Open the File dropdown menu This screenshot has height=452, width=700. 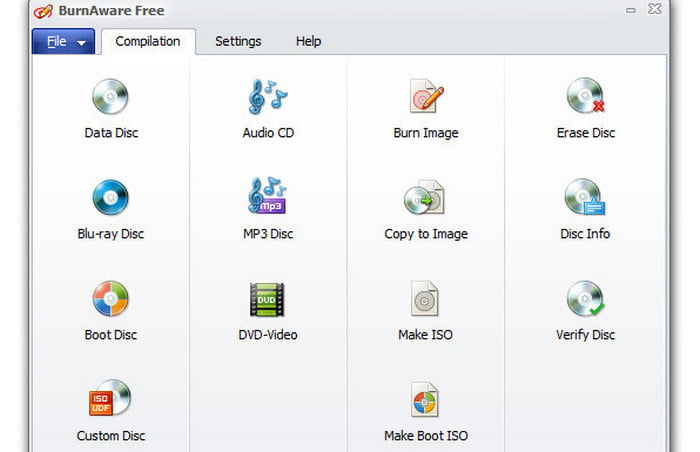(63, 42)
